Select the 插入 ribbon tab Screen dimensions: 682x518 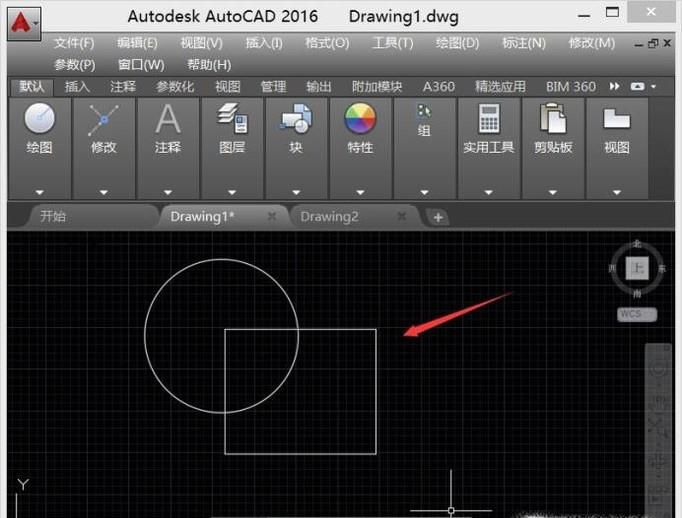(77, 87)
